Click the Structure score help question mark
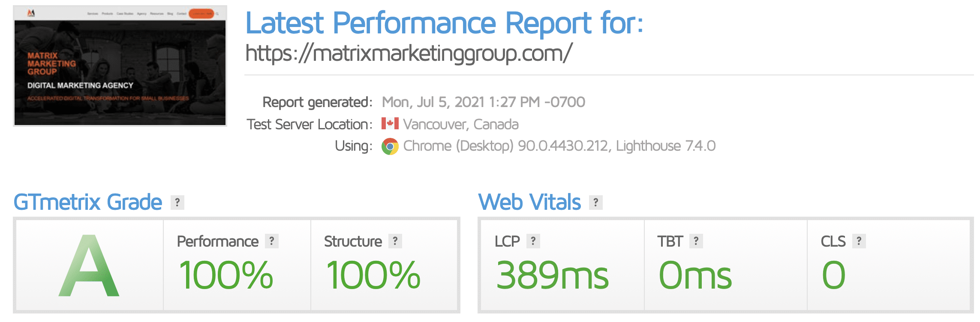The image size is (980, 322). [395, 241]
